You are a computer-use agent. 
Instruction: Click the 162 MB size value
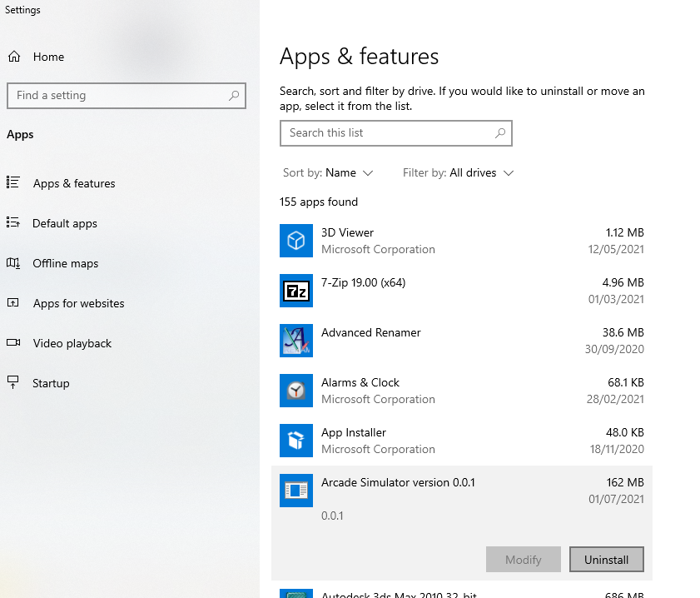click(x=625, y=483)
